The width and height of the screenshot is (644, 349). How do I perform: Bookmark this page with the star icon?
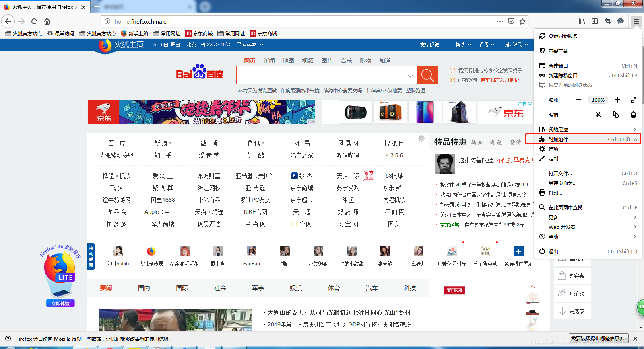coord(522,21)
